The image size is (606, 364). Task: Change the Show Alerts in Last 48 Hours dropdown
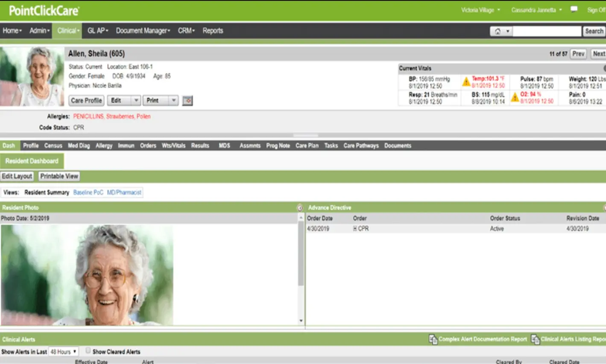click(63, 351)
